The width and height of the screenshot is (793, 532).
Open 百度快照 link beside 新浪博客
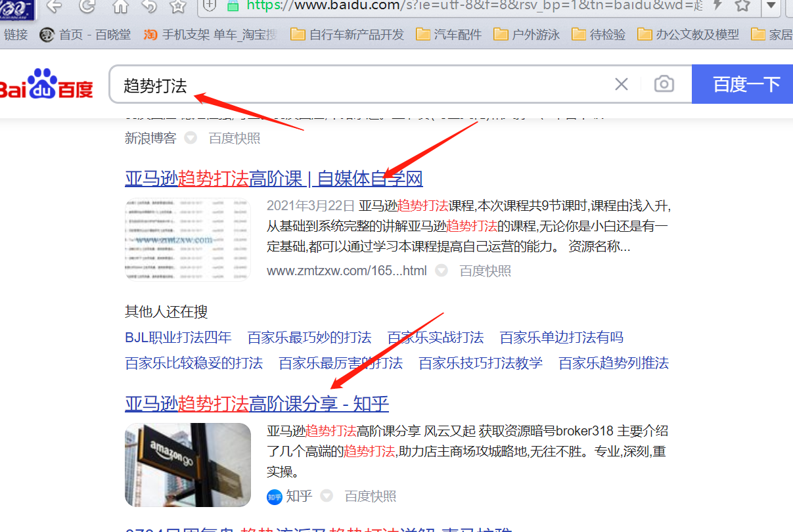[235, 138]
